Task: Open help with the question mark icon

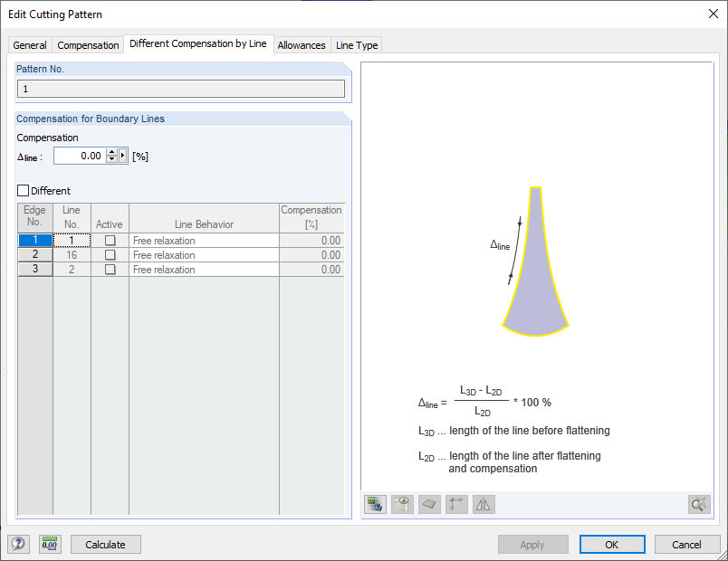Action: pos(19,544)
